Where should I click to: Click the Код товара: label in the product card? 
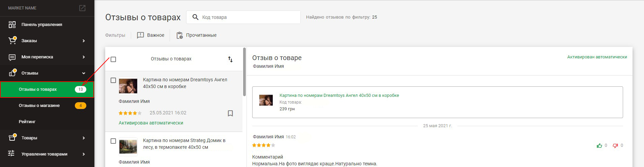pos(291,102)
